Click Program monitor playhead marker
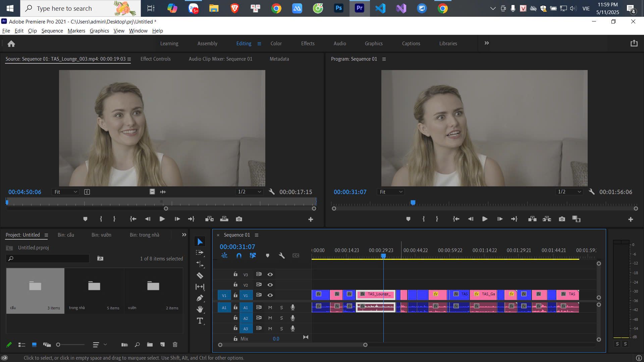Viewport: 644px width, 362px height. 413,202
